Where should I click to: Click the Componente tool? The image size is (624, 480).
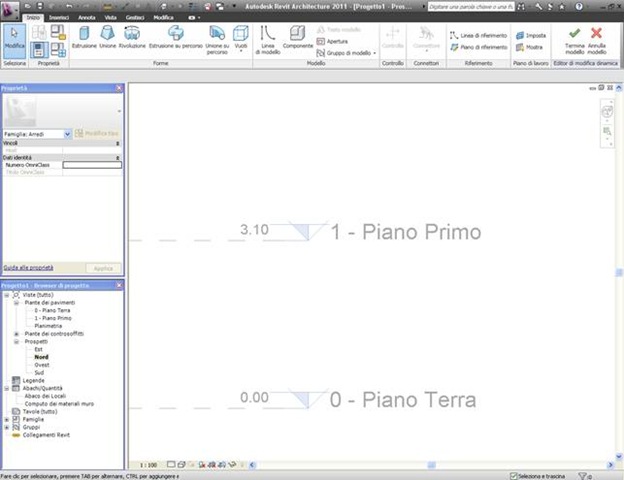(296, 40)
